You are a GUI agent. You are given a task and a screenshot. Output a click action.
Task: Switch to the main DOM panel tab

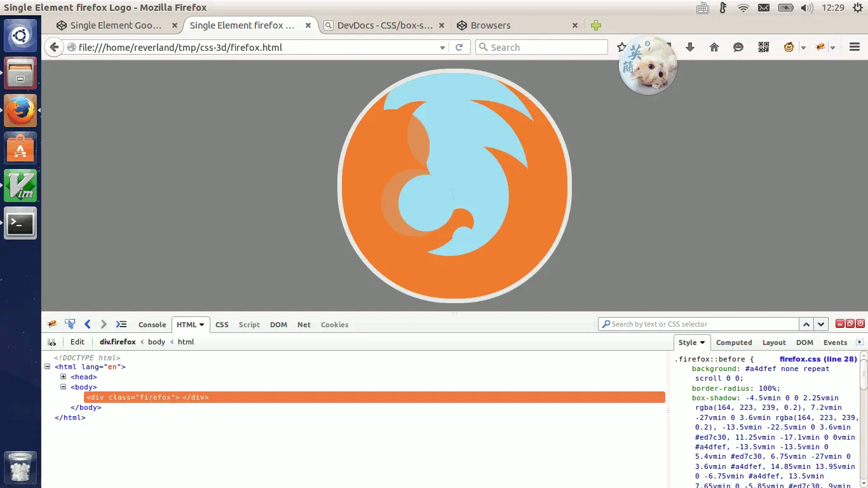278,325
